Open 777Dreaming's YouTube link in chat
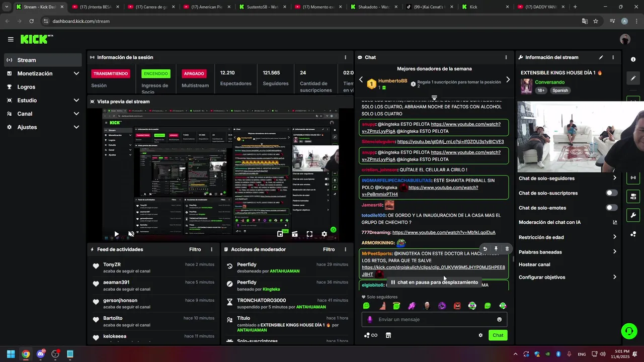Viewport: 644px width, 362px height. coord(444,233)
